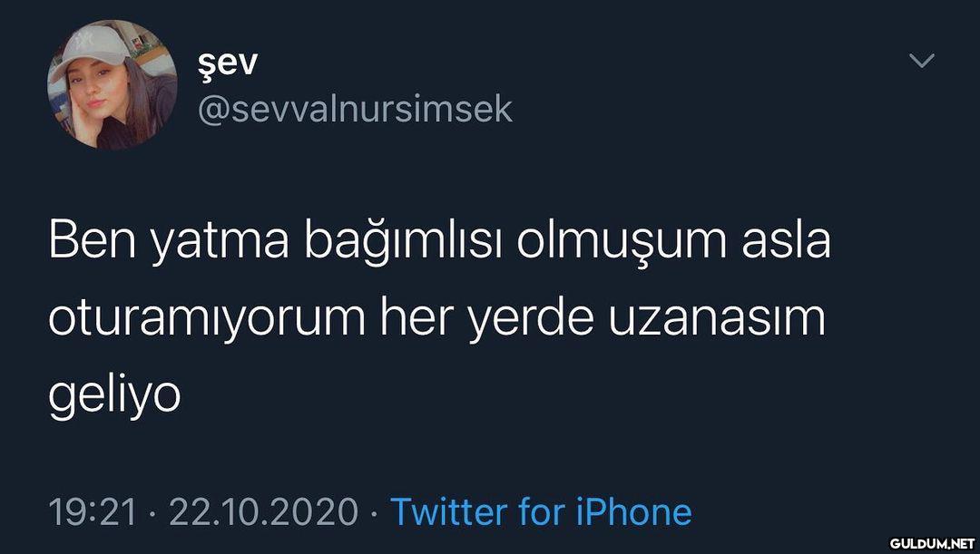Open the tweet options chevron menu
The width and height of the screenshot is (980, 554).
coord(921,61)
